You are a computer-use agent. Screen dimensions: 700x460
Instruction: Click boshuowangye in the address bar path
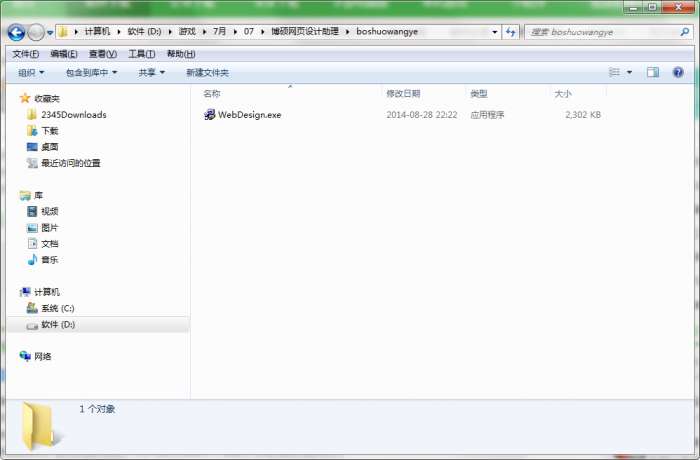(x=387, y=32)
